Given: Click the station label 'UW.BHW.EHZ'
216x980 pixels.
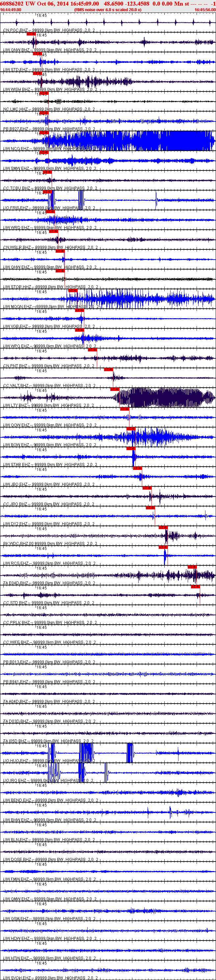Looking at the screenshot, I should pyautogui.click(x=16, y=820).
